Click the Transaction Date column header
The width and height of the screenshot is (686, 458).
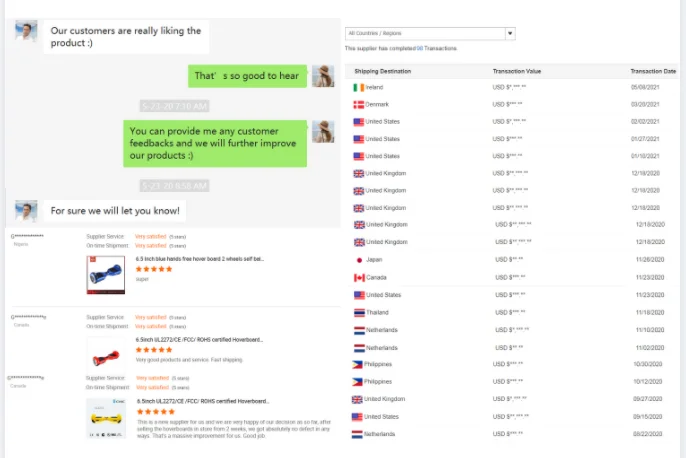pyautogui.click(x=653, y=71)
